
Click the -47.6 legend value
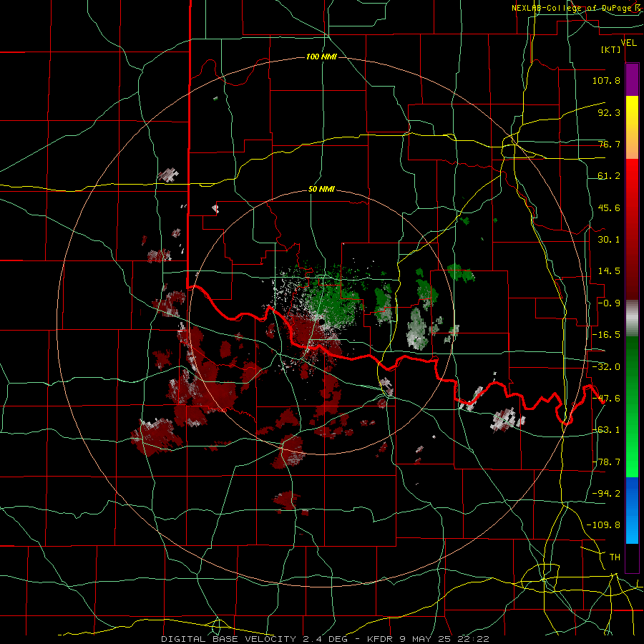click(606, 399)
